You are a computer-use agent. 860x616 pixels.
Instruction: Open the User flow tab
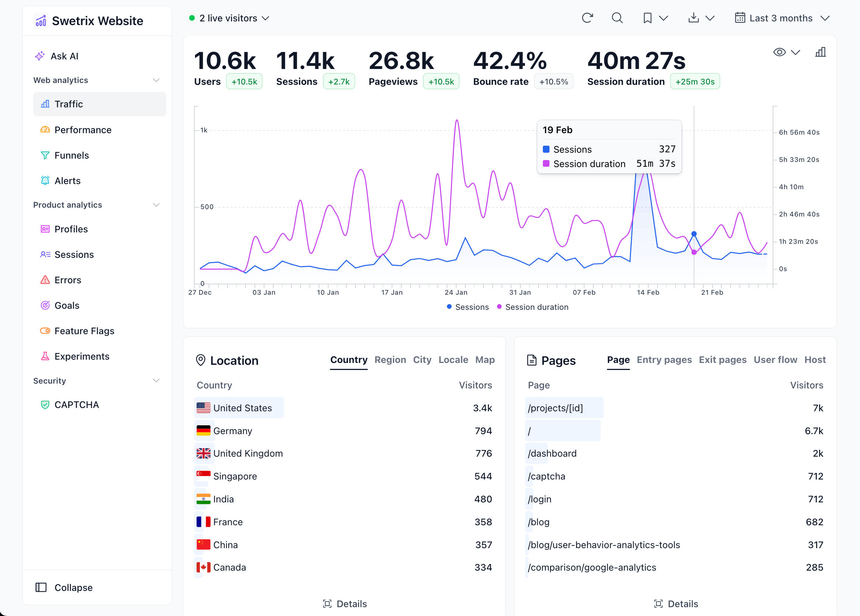(x=776, y=360)
